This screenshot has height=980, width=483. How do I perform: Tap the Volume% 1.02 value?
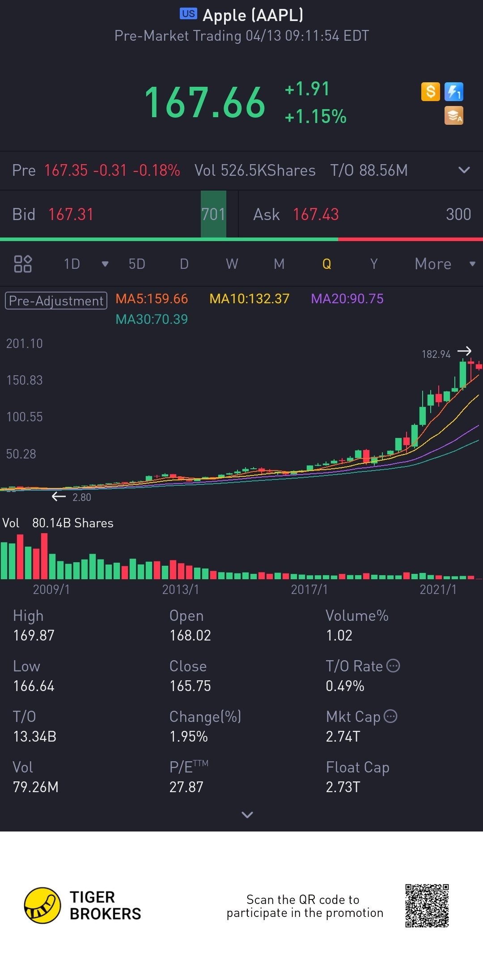[339, 635]
